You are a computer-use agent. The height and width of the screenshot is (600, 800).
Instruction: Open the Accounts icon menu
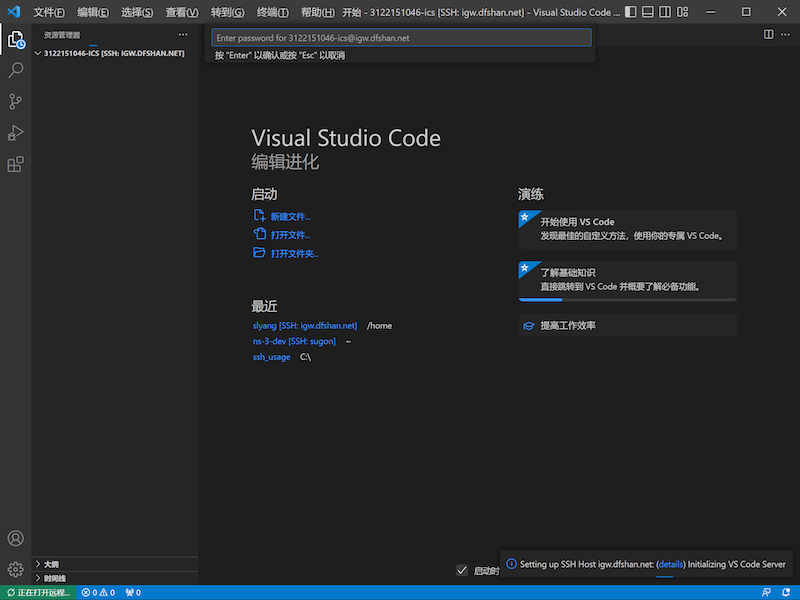click(x=15, y=539)
